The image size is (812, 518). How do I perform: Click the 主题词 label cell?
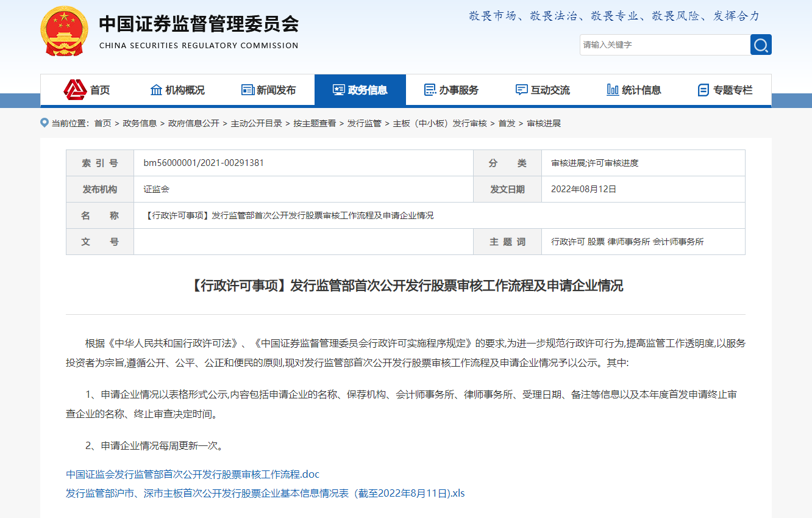pyautogui.click(x=507, y=242)
